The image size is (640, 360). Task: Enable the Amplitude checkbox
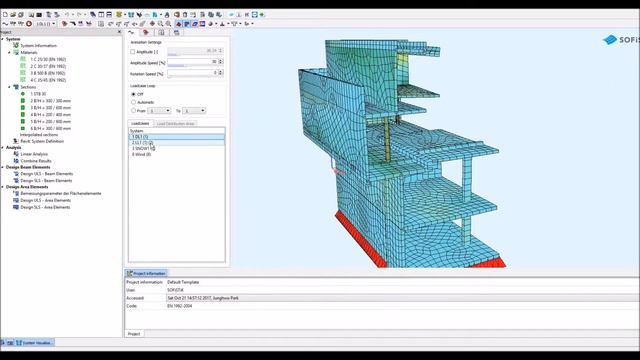coord(133,52)
